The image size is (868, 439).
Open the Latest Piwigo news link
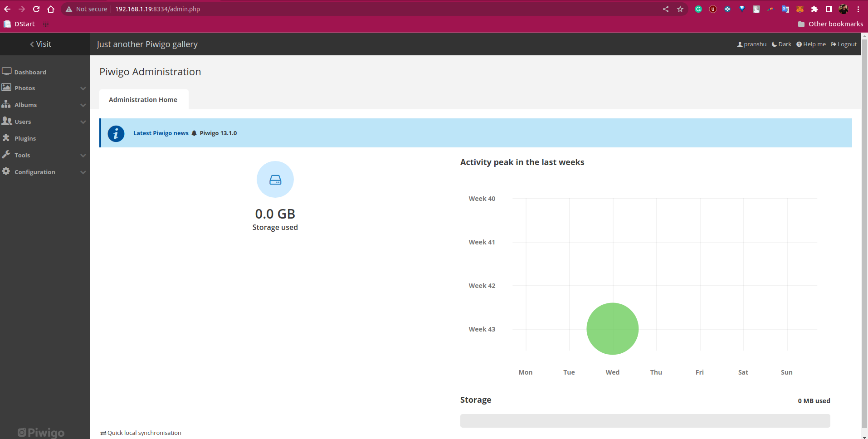[x=161, y=133]
